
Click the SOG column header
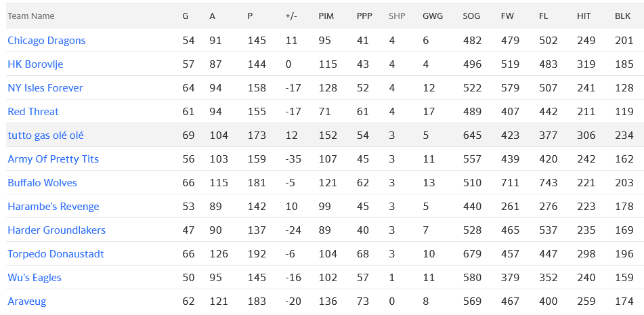[472, 16]
